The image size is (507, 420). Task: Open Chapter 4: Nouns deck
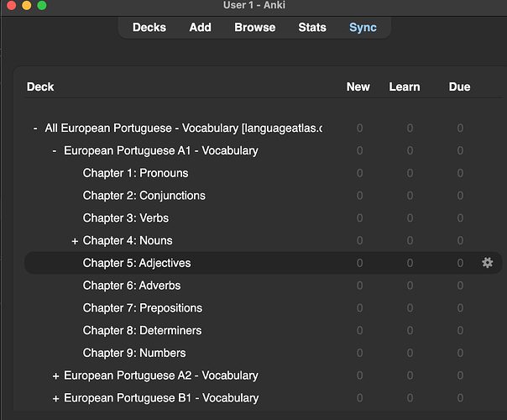tap(128, 240)
